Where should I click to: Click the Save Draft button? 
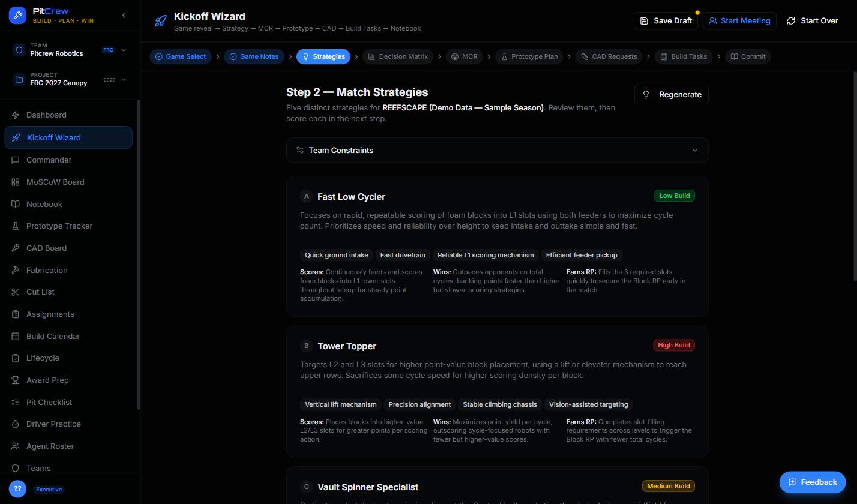(666, 21)
